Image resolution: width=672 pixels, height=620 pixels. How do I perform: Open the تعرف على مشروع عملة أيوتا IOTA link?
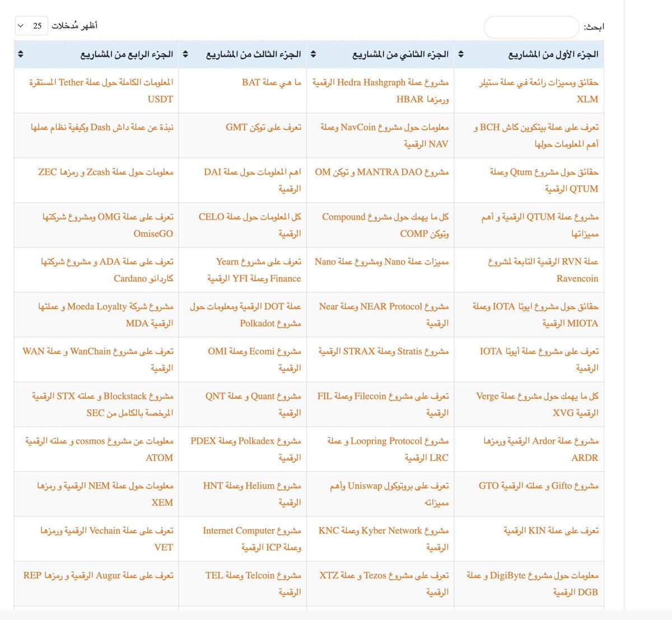click(x=539, y=360)
